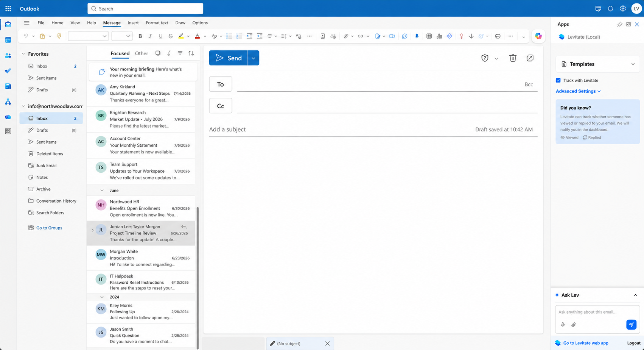Insert a bulleted list
The width and height of the screenshot is (644, 350).
[x=229, y=36]
